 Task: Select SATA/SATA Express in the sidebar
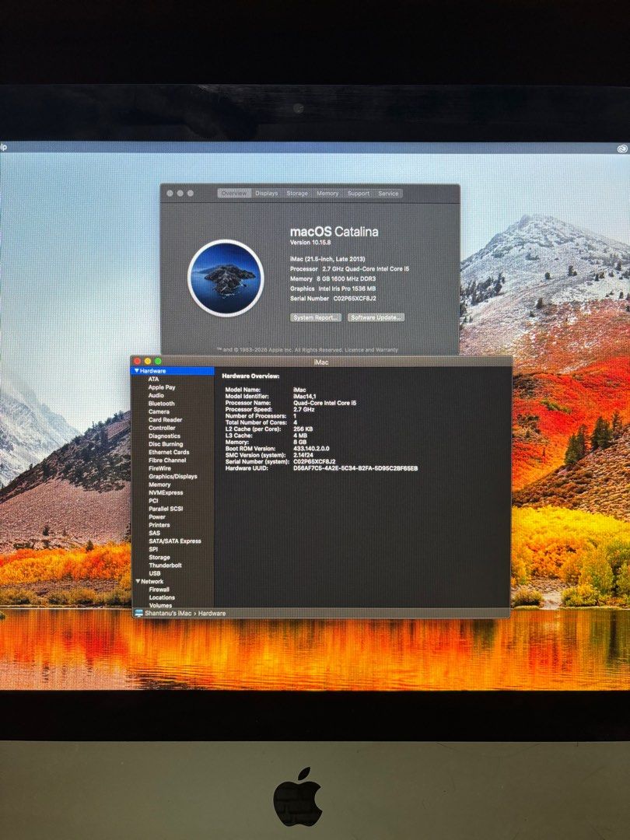175,541
